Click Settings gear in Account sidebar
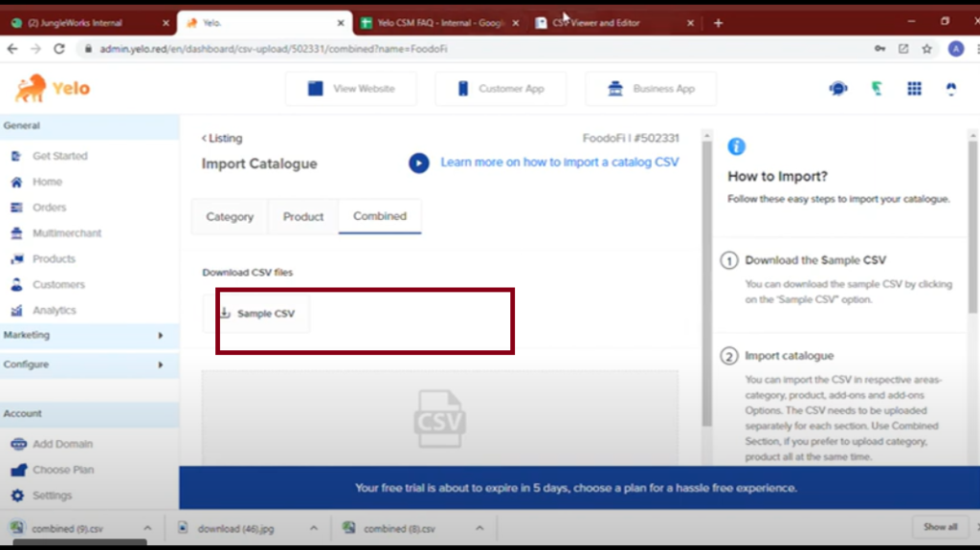Screen dimensions: 980x550 pyautogui.click(x=17, y=495)
